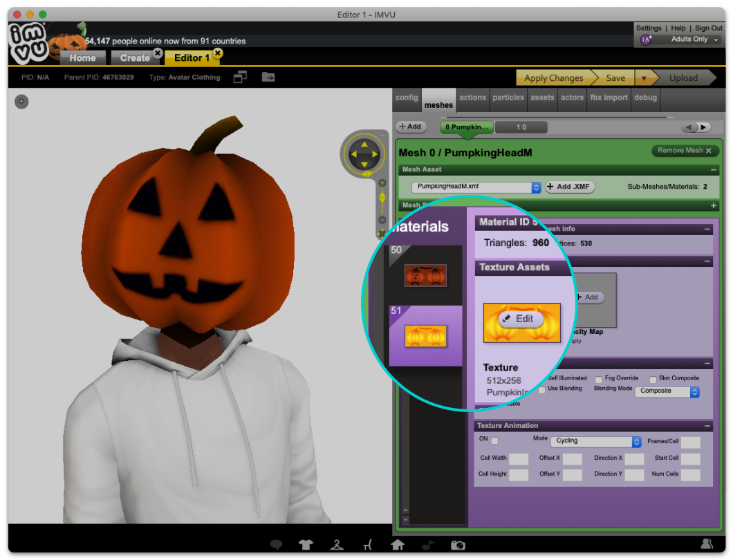The image size is (733, 560).
Task: Close the Editor 1 tab with its X
Action: pos(217,53)
